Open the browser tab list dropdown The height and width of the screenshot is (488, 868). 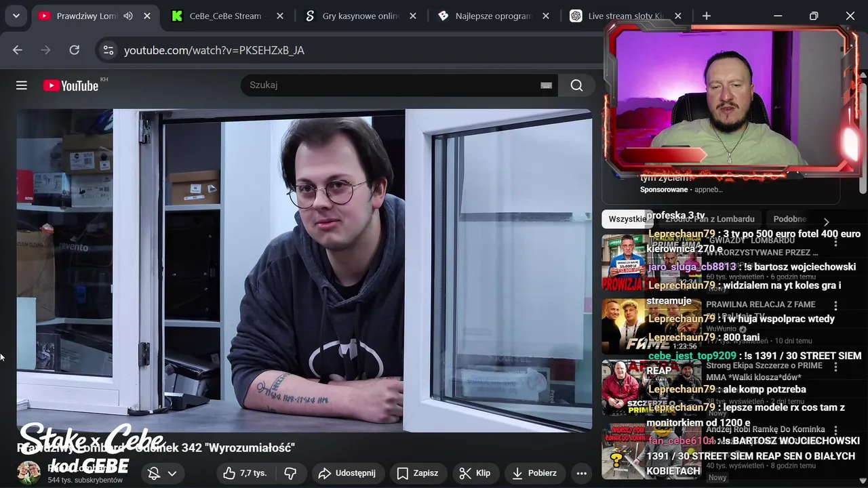click(x=16, y=16)
